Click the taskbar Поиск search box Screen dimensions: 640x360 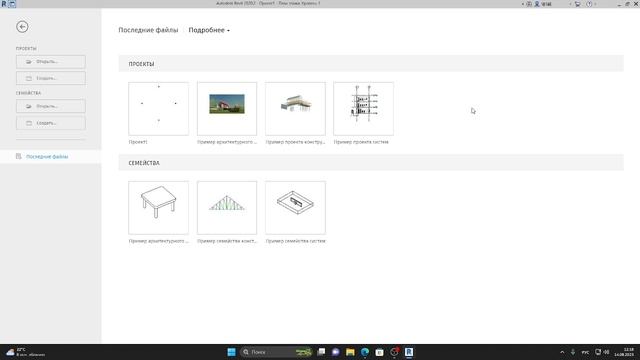[x=276, y=352]
